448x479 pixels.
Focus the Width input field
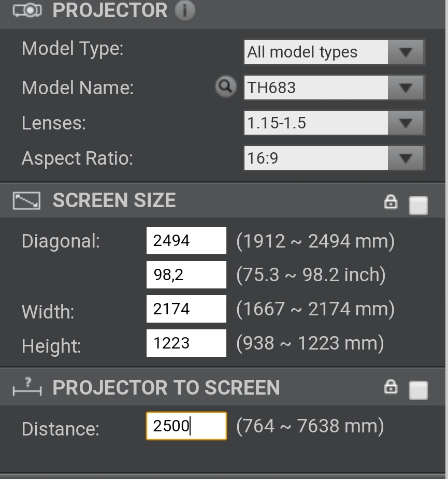[186, 309]
